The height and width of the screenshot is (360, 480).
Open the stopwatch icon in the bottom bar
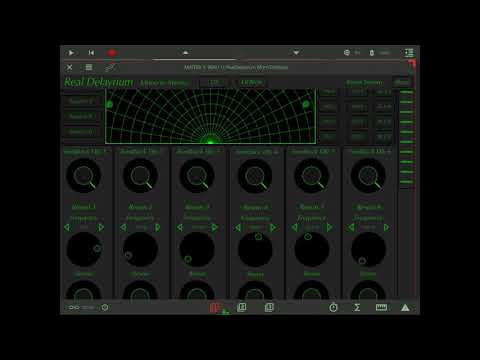point(333,307)
